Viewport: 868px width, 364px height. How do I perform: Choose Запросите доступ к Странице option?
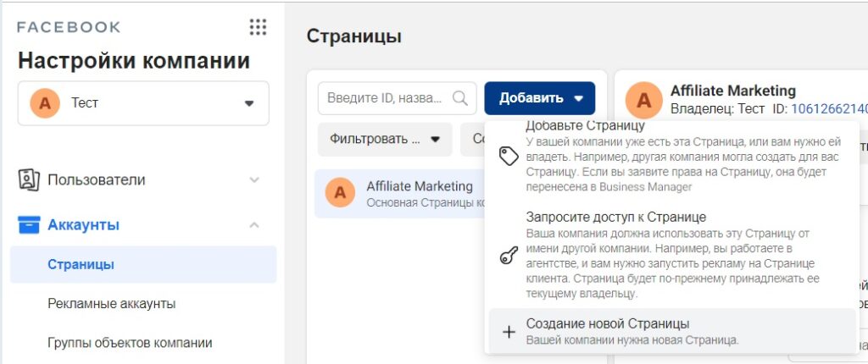tap(672, 255)
